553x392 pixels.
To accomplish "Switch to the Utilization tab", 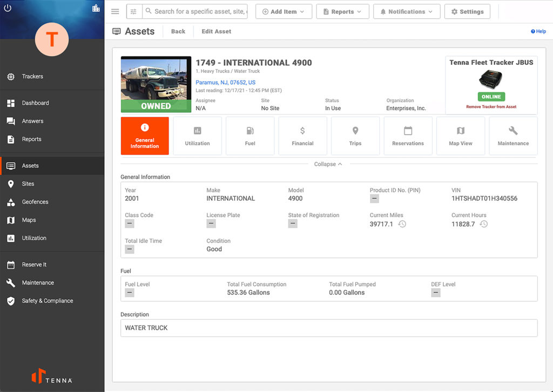I will tap(197, 136).
